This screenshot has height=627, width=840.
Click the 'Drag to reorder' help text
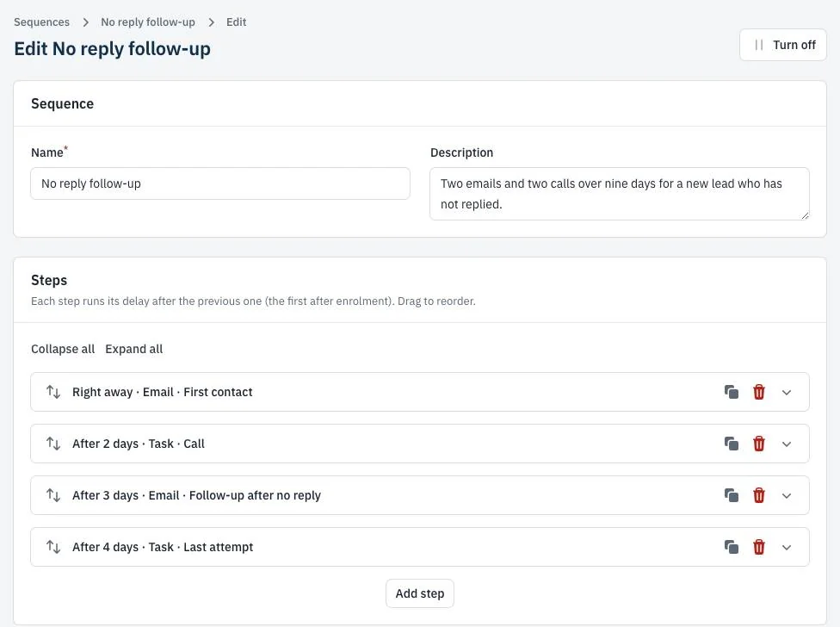tap(436, 301)
